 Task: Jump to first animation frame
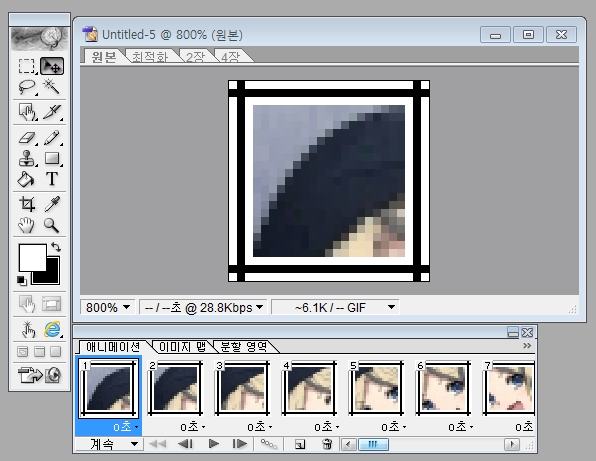157,444
